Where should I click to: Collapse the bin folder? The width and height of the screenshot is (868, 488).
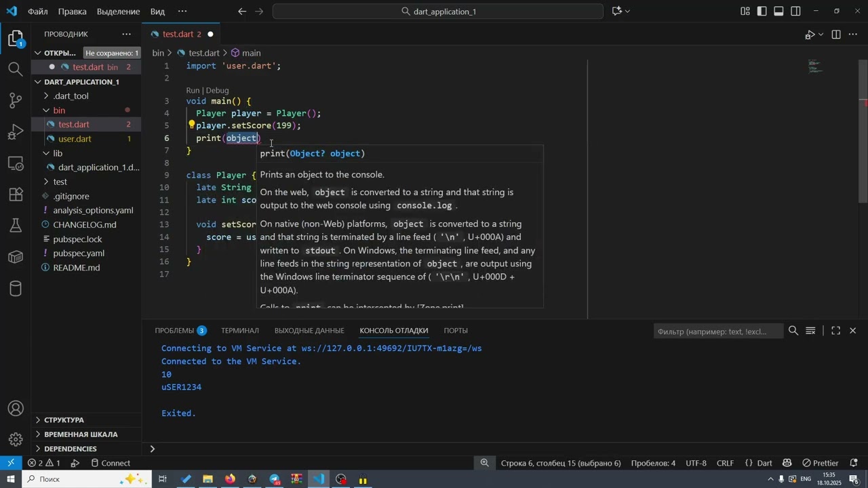tap(46, 110)
